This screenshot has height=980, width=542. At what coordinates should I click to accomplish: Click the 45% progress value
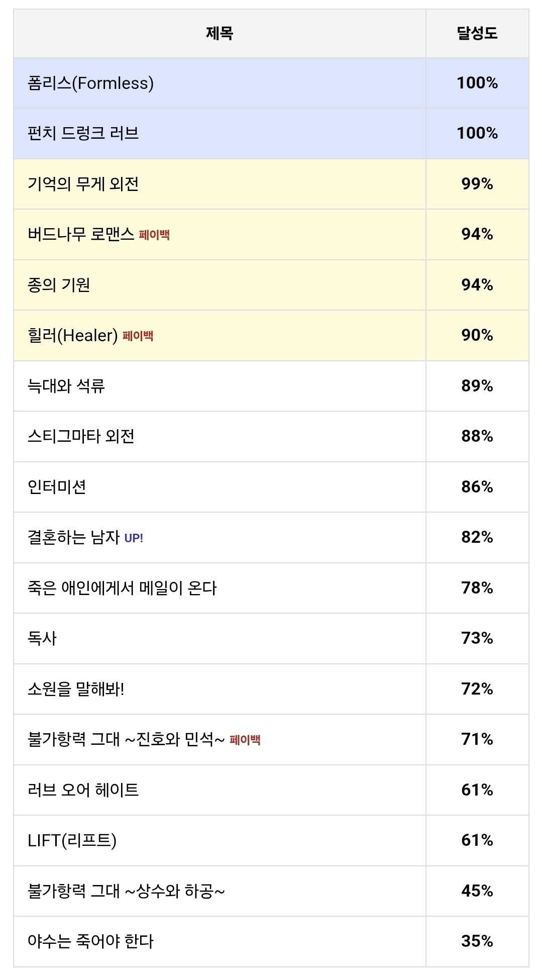(477, 891)
